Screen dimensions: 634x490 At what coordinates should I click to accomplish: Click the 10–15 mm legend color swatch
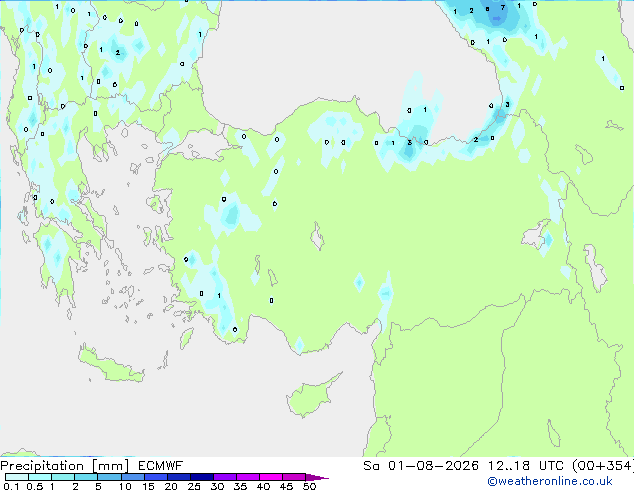coord(132,477)
